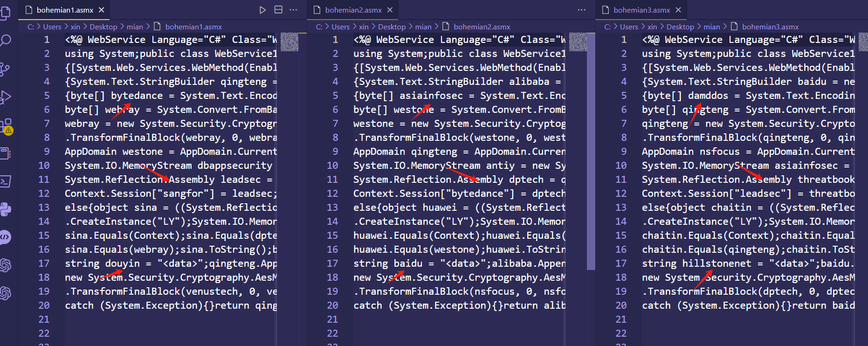Open the terminal prompt icon in activity bar
Screen dimensions: 868x346
(x=5, y=181)
